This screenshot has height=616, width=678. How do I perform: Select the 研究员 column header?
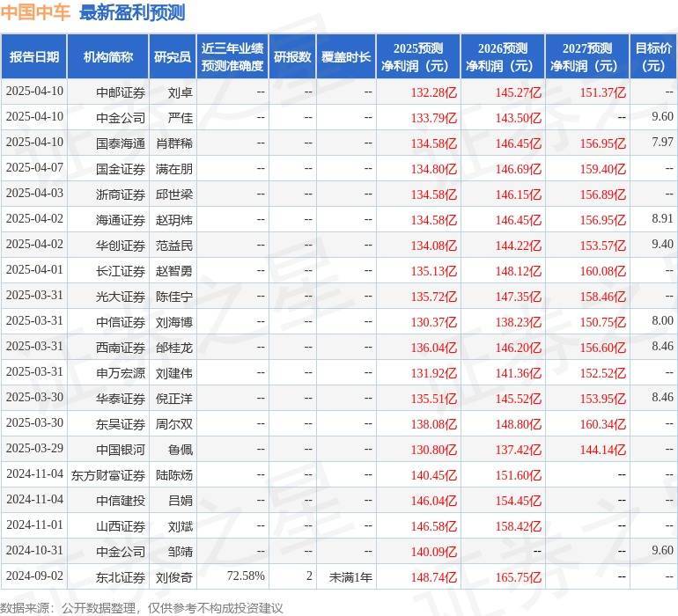point(173,56)
